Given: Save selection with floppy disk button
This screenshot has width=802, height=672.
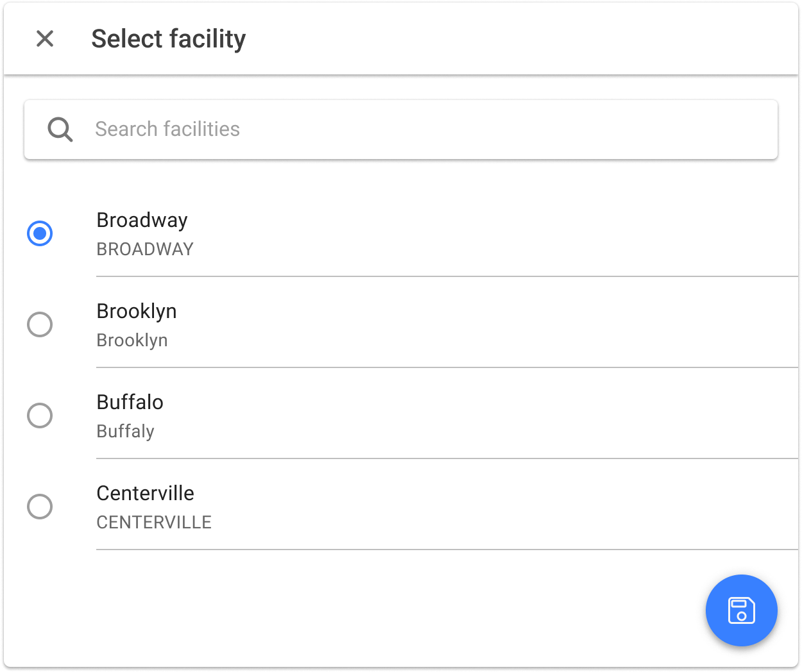Looking at the screenshot, I should click(x=742, y=610).
